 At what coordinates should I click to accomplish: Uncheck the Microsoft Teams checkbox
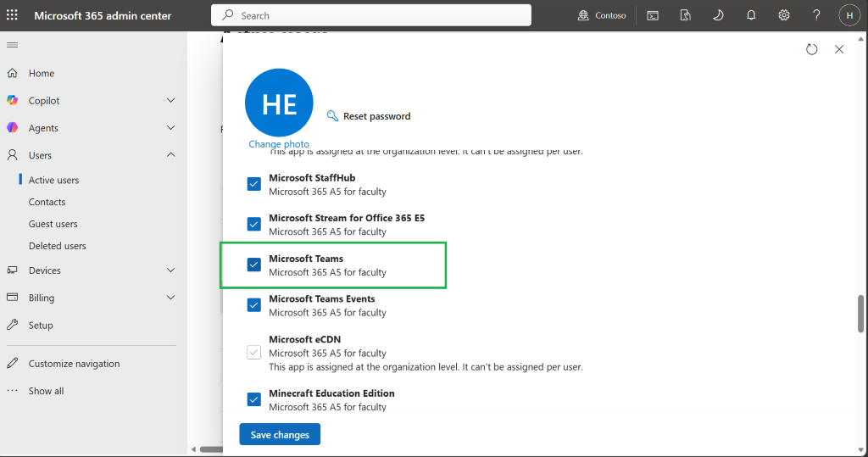click(253, 265)
